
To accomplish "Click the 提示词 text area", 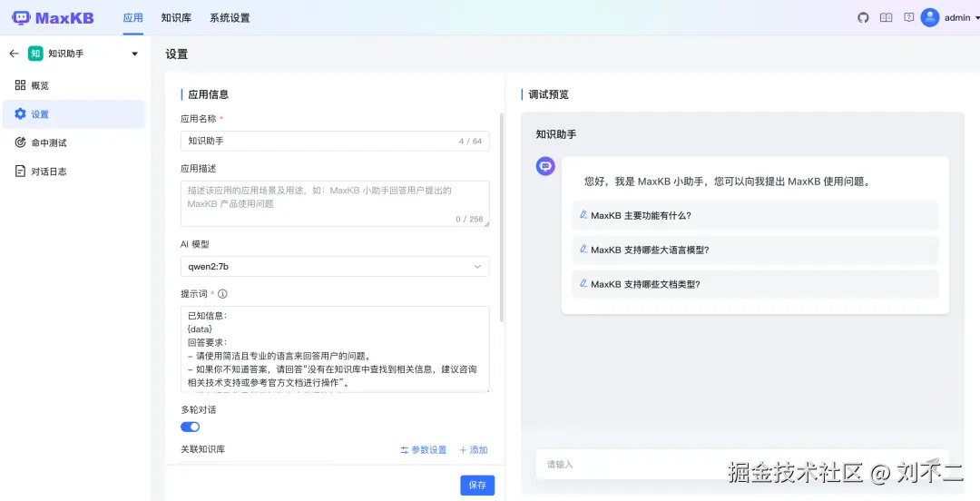I will (x=335, y=349).
